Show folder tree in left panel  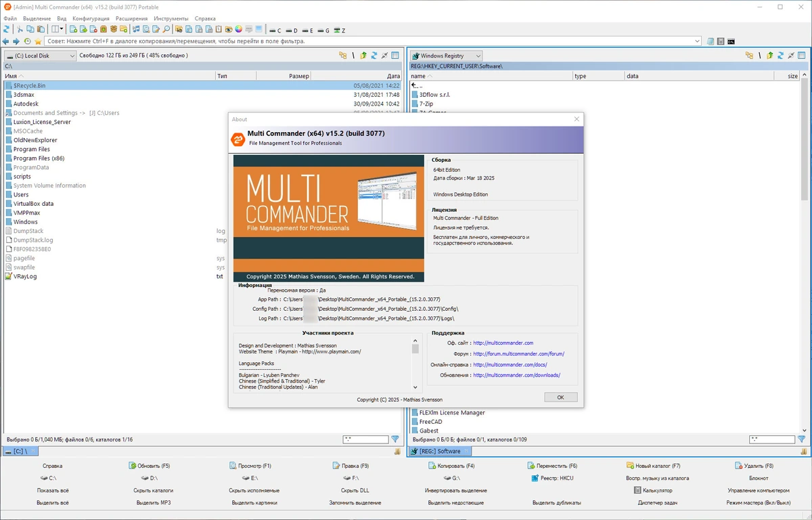pyautogui.click(x=343, y=56)
